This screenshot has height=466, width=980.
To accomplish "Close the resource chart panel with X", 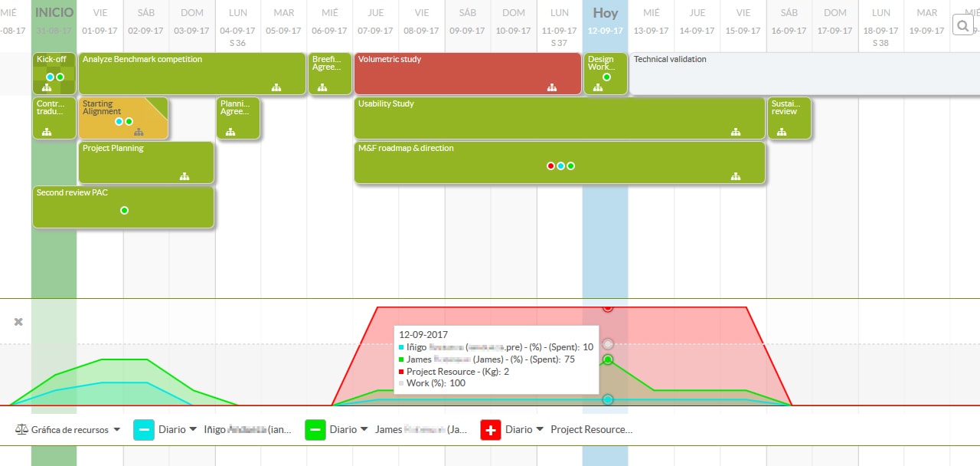I will click(18, 322).
